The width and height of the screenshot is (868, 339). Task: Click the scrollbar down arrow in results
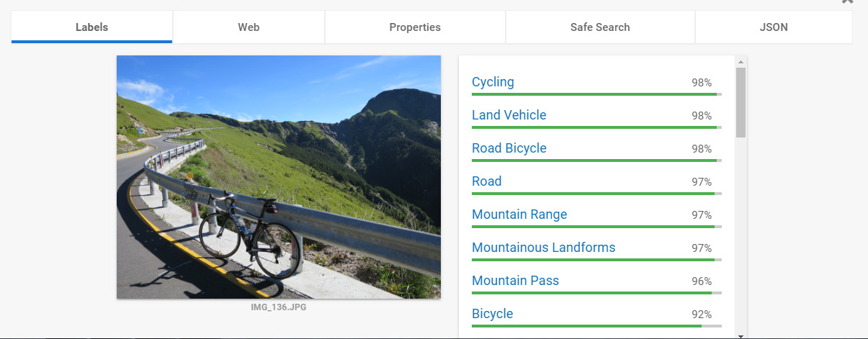pos(741,335)
